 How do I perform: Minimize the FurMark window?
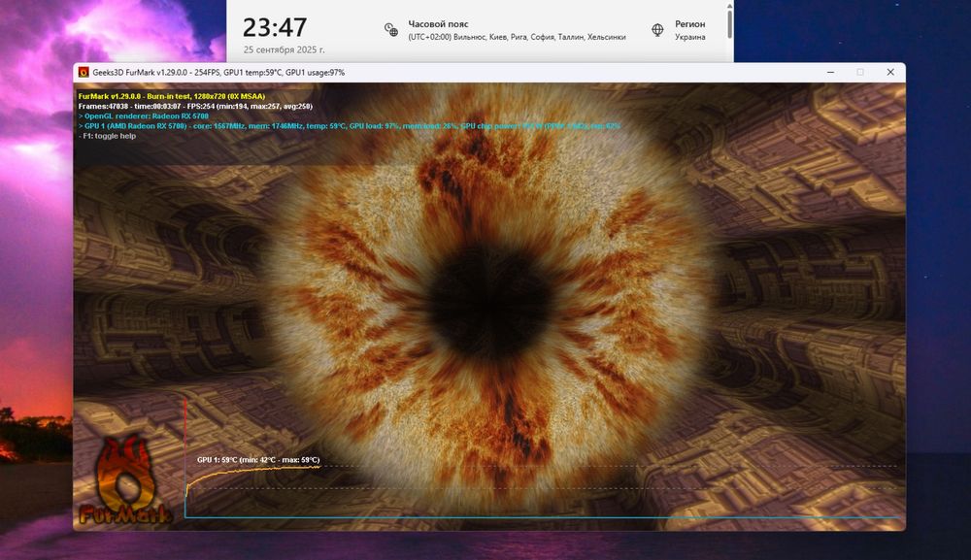click(830, 73)
